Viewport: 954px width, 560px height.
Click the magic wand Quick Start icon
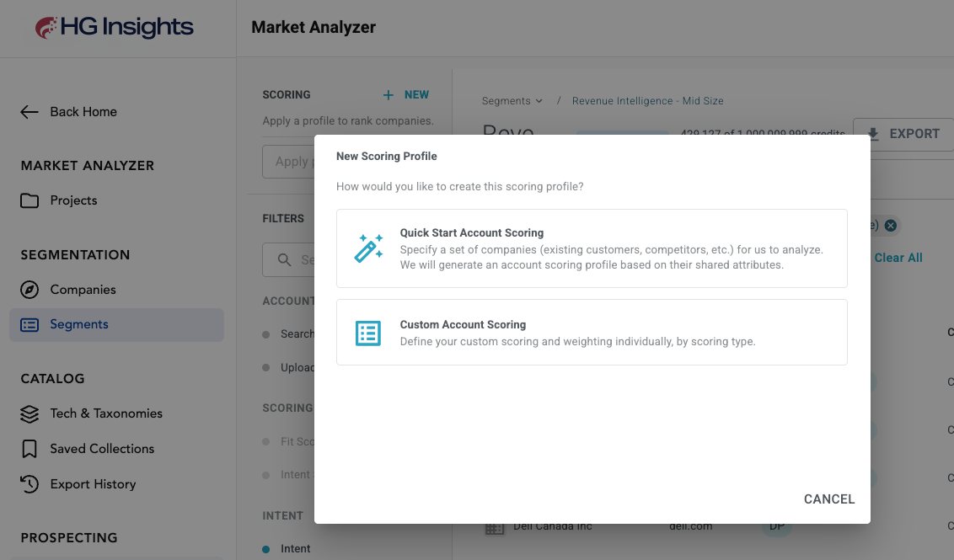(368, 248)
